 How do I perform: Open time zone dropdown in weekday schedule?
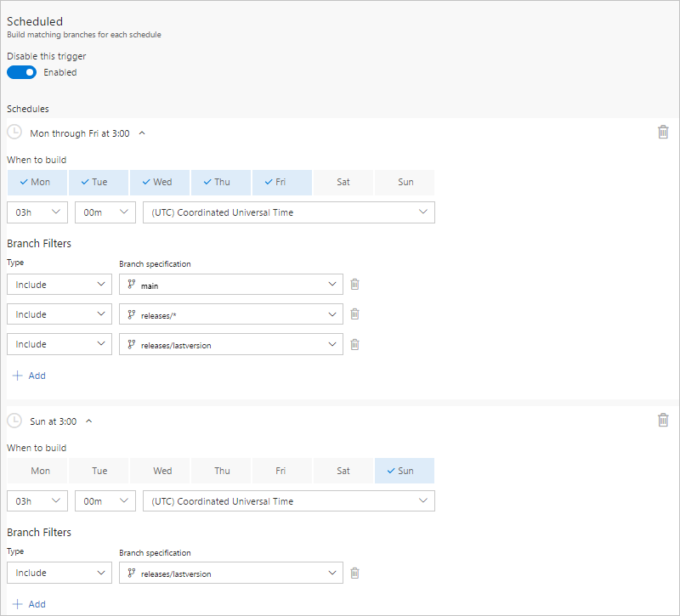point(289,212)
